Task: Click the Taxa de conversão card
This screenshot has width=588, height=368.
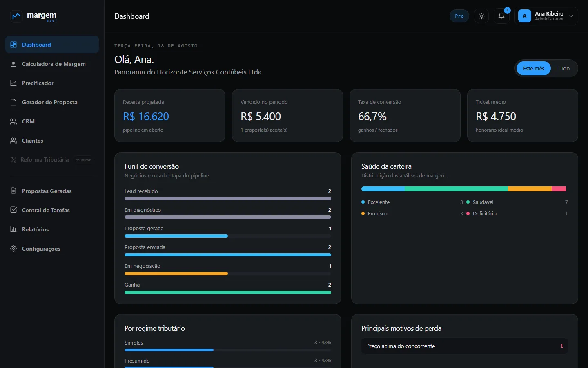Action: tap(405, 116)
